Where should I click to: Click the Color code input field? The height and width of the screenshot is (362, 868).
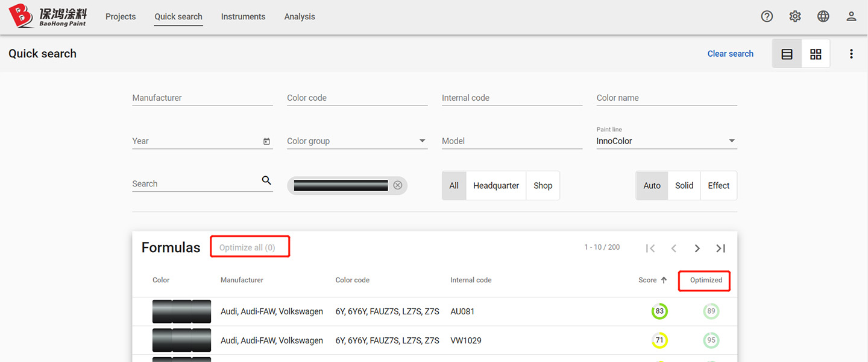[x=357, y=98]
